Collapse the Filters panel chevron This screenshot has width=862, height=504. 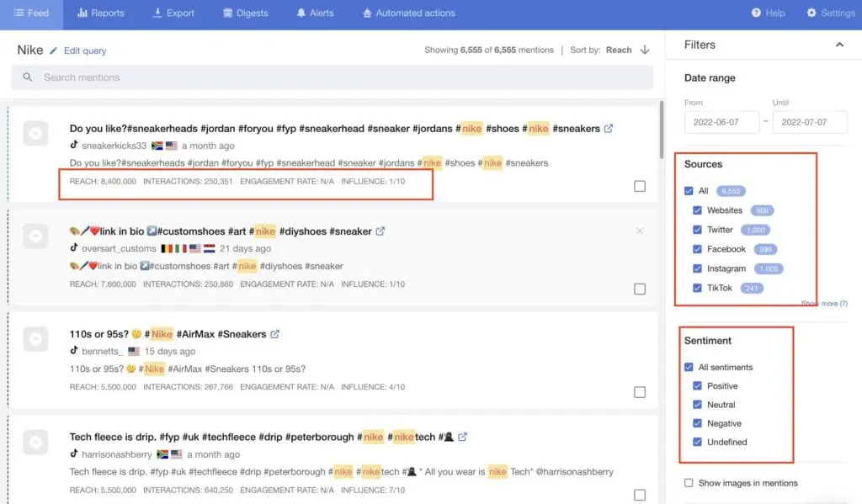tap(839, 44)
